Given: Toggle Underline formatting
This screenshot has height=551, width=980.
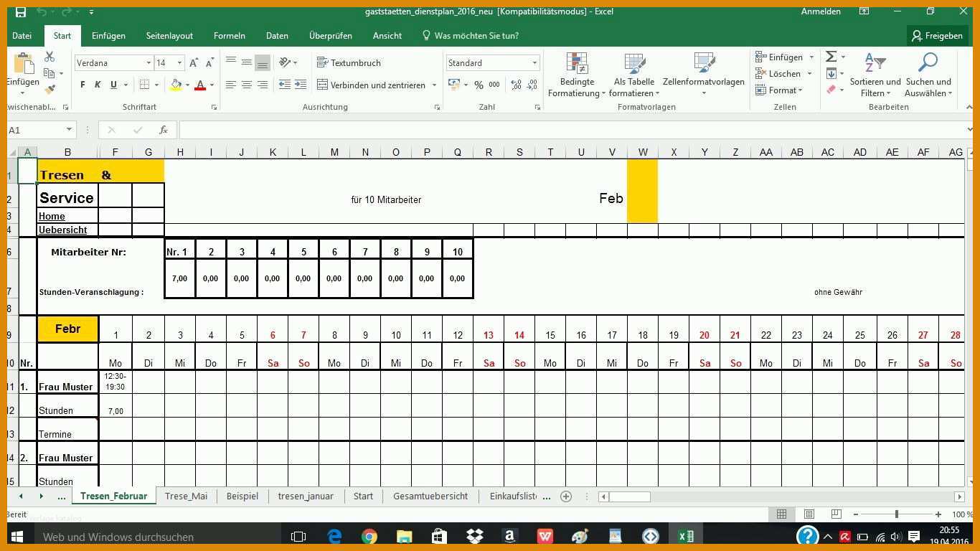Looking at the screenshot, I should pos(113,85).
